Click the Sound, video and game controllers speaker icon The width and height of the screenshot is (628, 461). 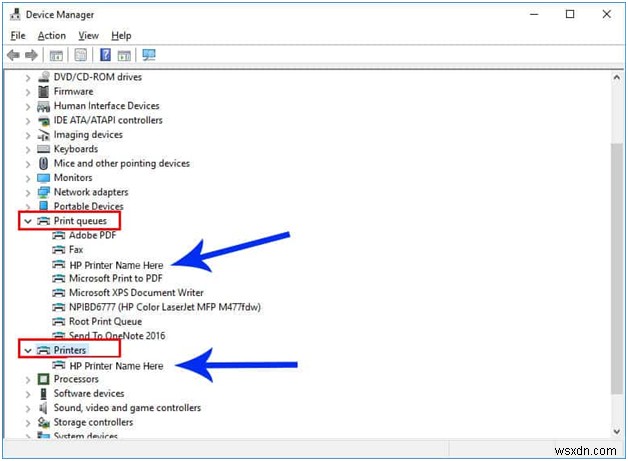43,408
